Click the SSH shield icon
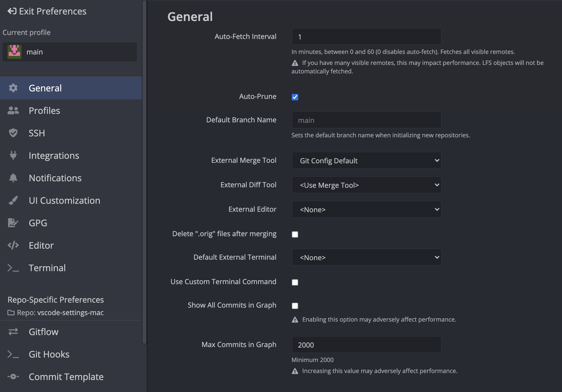Screen dimensions: 562x392 coord(13,133)
